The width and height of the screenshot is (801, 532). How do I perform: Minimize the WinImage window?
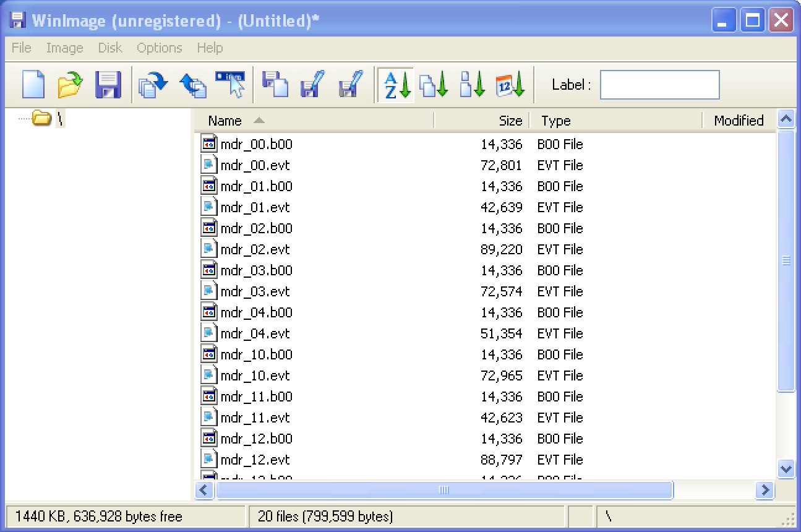724,20
